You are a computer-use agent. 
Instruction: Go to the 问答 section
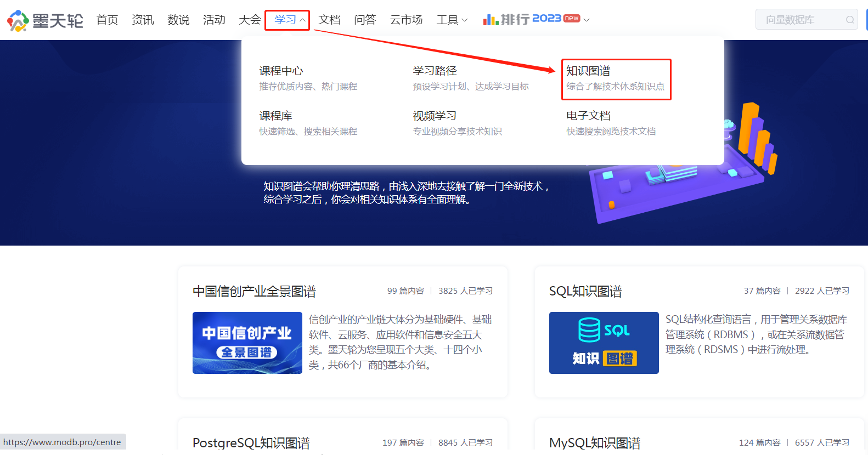click(x=365, y=20)
